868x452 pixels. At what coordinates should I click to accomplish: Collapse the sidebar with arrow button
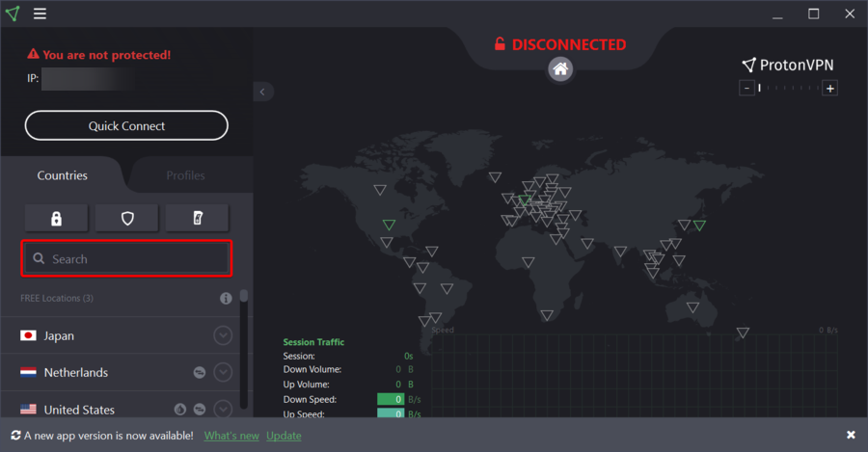(x=262, y=92)
